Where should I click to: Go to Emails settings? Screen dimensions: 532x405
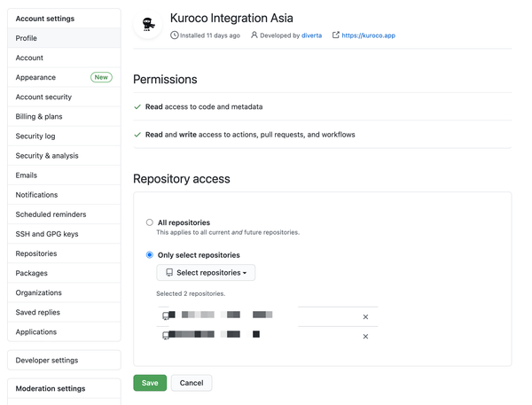click(x=64, y=175)
